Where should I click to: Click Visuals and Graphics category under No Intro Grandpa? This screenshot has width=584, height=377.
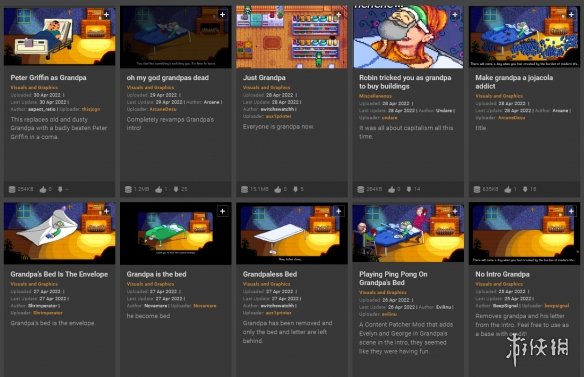[499, 284]
